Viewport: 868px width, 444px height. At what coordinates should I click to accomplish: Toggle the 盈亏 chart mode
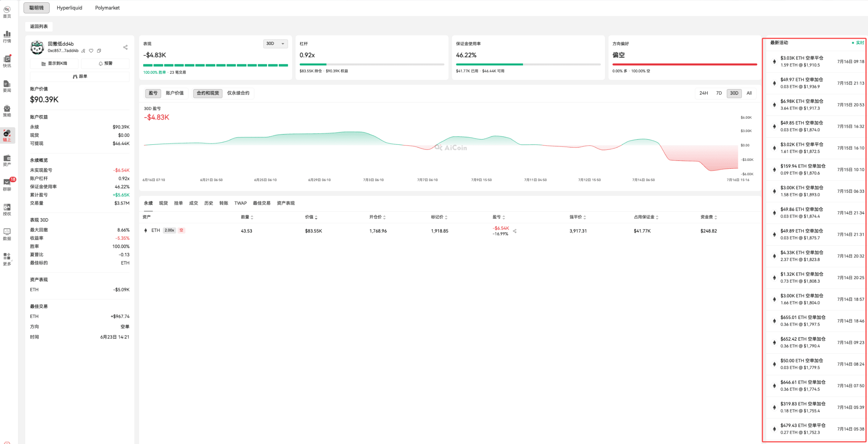(x=153, y=93)
